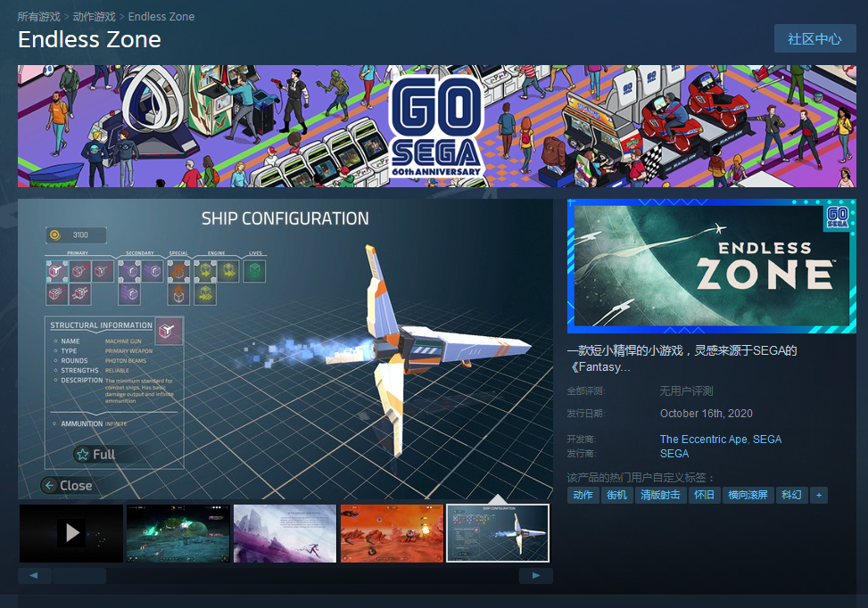Open The Eccentric Ape developer page

coord(703,439)
